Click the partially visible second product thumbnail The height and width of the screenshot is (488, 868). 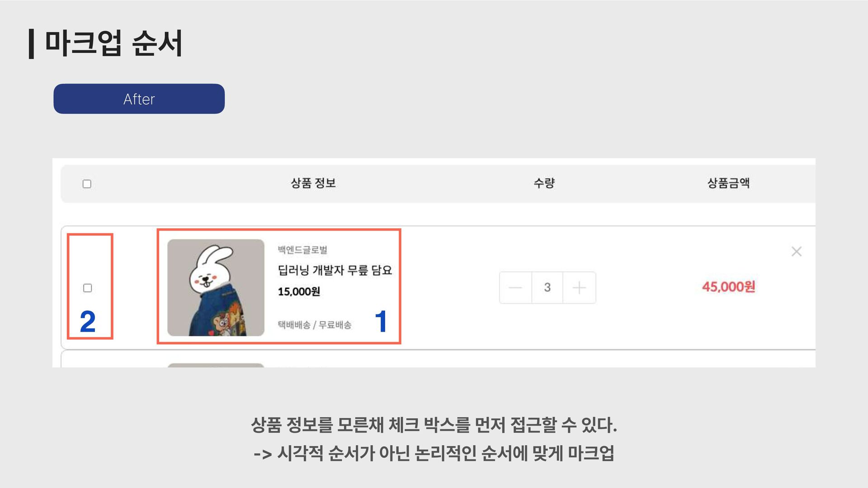point(216,365)
